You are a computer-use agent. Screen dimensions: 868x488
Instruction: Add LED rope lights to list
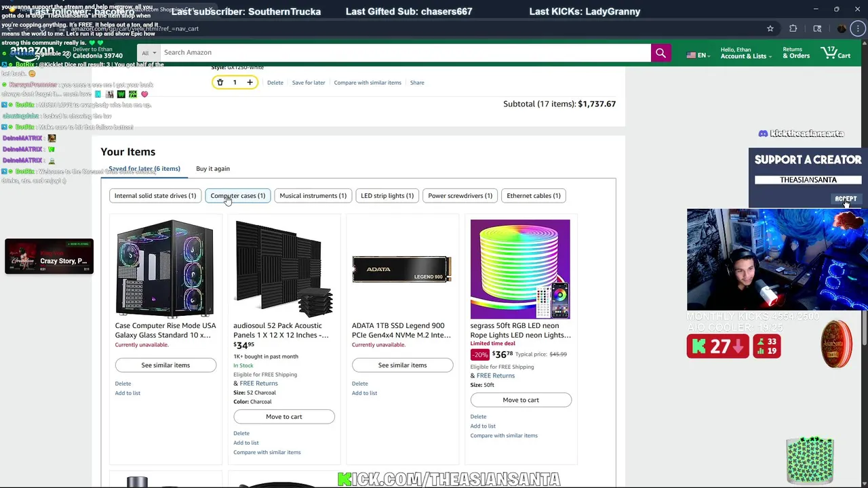tap(483, 426)
